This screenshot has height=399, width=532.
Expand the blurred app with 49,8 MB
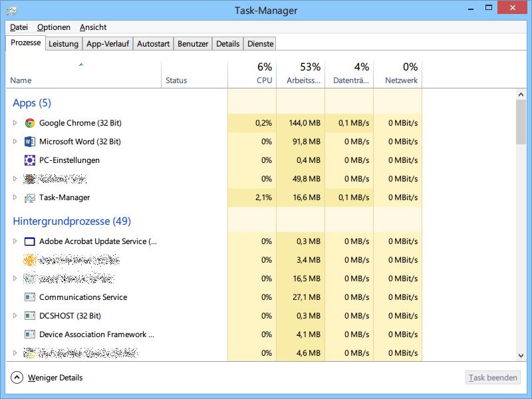[15, 178]
